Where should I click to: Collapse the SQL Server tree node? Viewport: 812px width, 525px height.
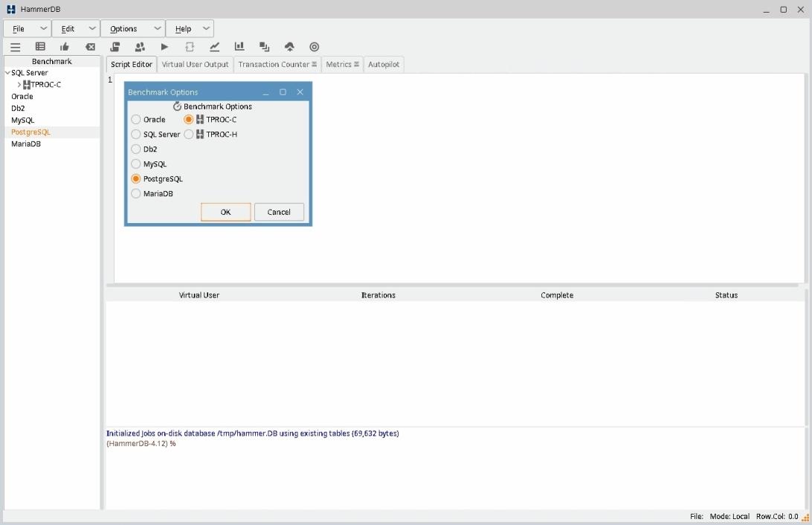point(7,73)
